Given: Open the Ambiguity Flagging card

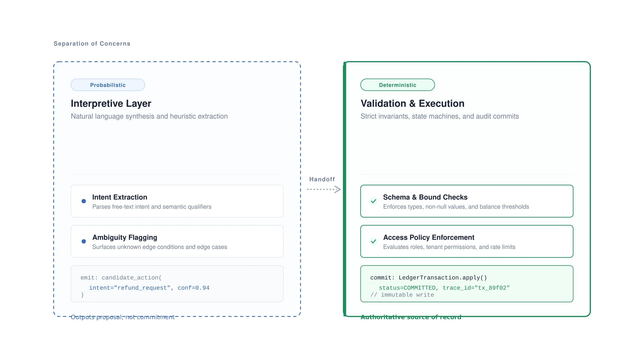Looking at the screenshot, I should (177, 241).
